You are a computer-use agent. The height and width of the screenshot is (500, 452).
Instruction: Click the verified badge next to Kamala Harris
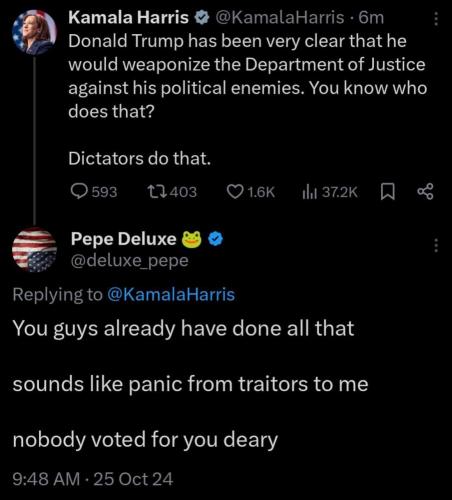(x=202, y=18)
